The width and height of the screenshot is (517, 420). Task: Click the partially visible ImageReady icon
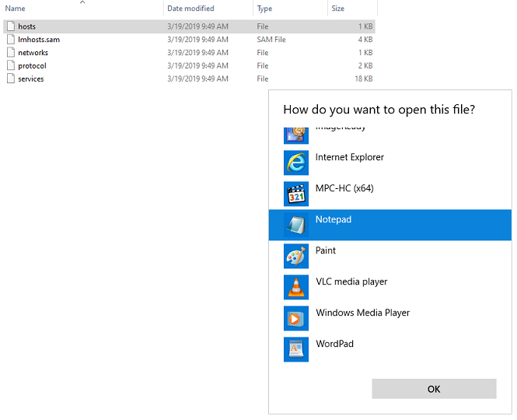tap(296, 135)
